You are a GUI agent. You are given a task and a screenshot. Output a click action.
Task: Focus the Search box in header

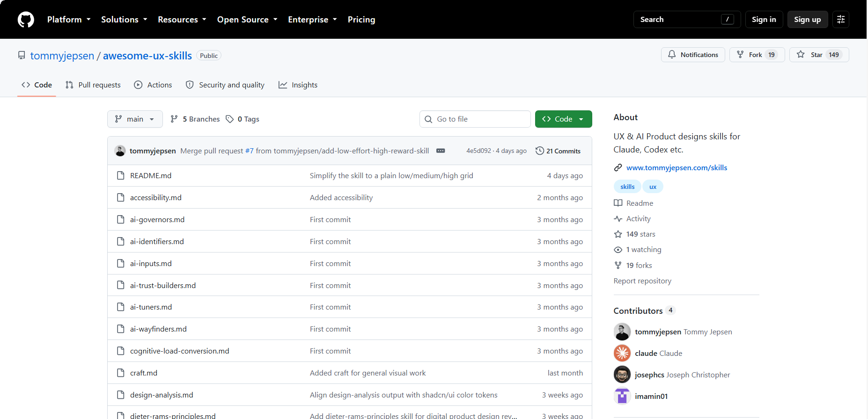click(687, 20)
